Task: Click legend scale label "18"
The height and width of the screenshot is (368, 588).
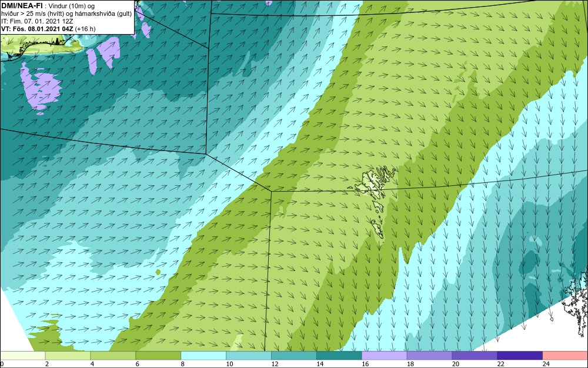Action: coord(410,364)
